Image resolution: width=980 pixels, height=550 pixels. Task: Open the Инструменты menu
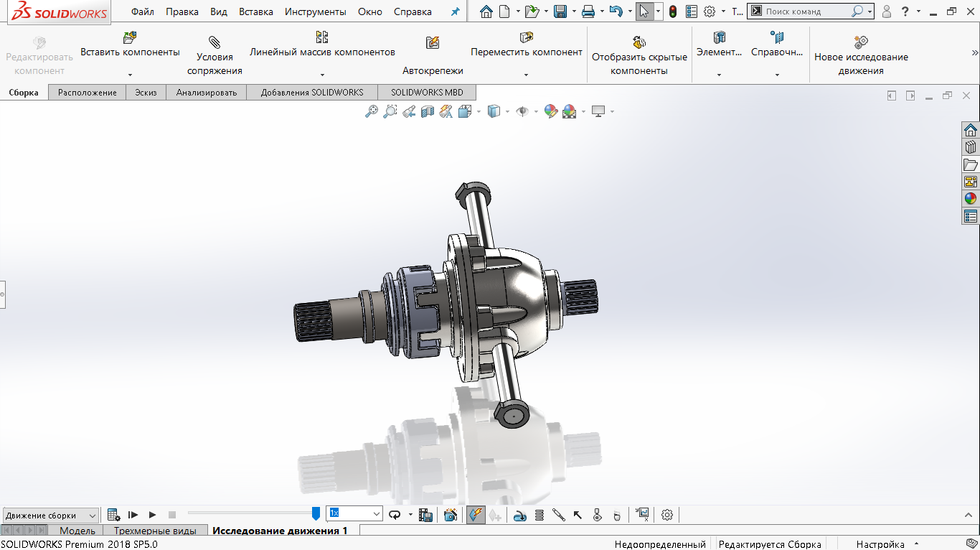pyautogui.click(x=315, y=11)
